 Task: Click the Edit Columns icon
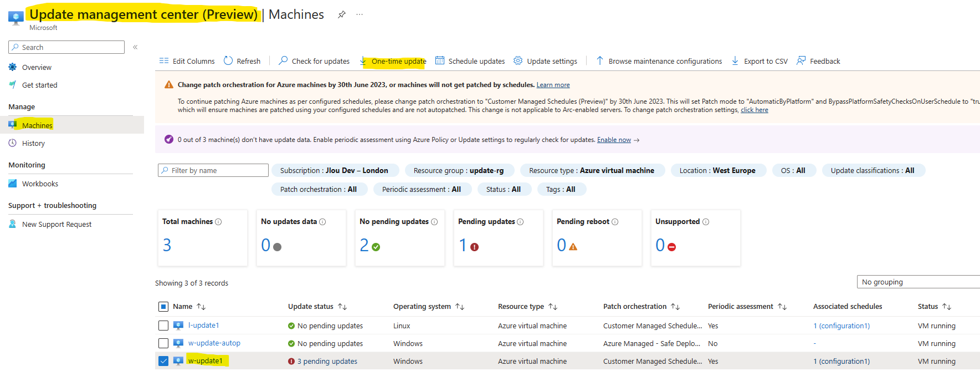164,61
